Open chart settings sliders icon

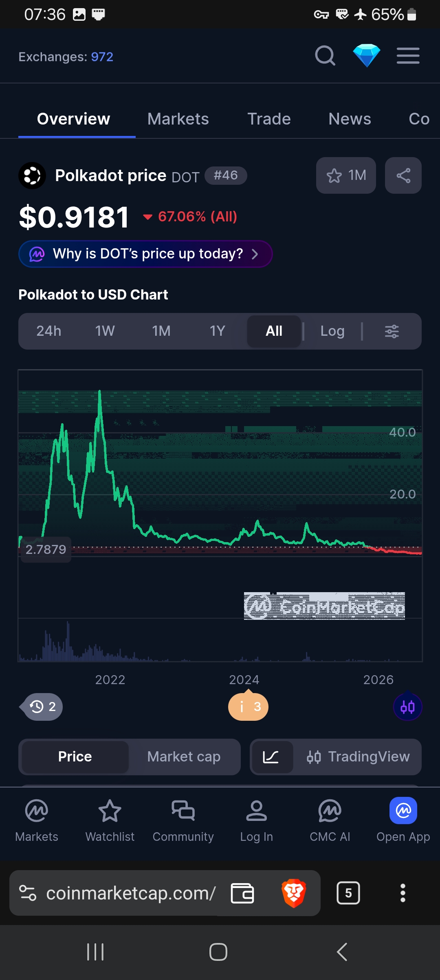pos(392,331)
